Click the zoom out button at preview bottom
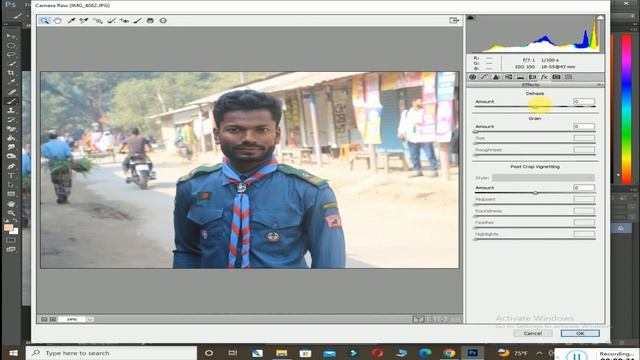The height and width of the screenshot is (360, 640). coord(44,319)
